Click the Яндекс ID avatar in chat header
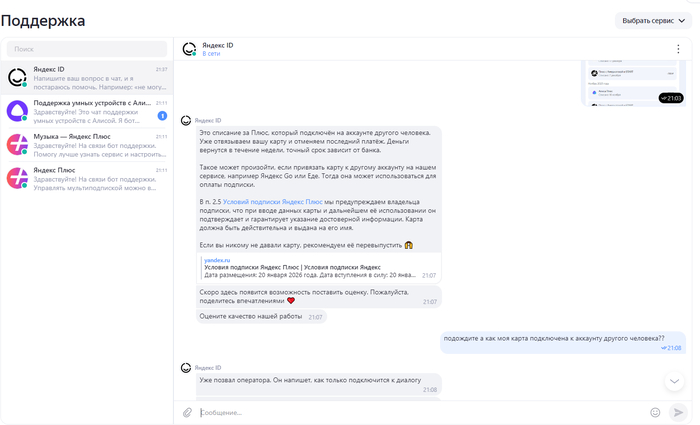 pos(189,48)
